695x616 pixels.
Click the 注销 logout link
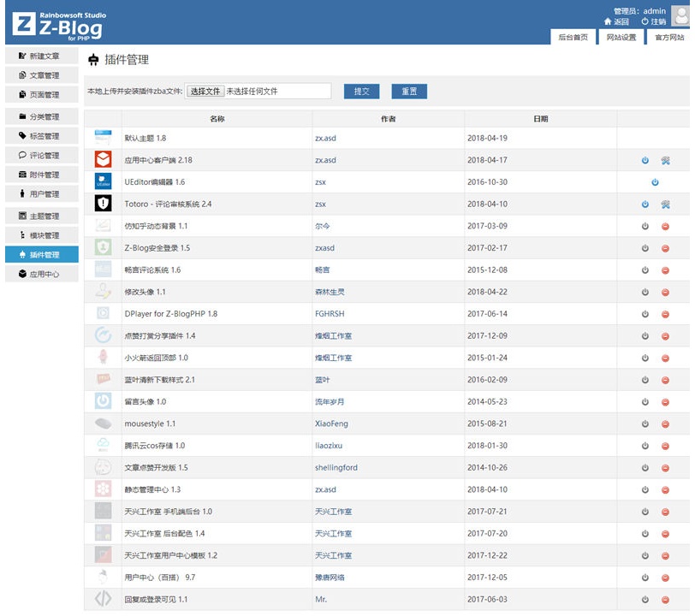653,21
